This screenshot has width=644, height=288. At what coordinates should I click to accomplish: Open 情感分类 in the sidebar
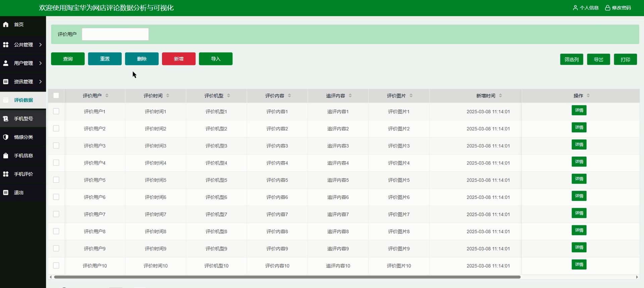click(x=23, y=137)
